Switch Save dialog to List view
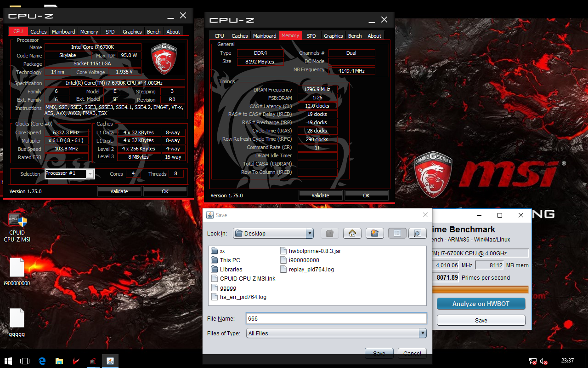588x368 pixels. [397, 233]
